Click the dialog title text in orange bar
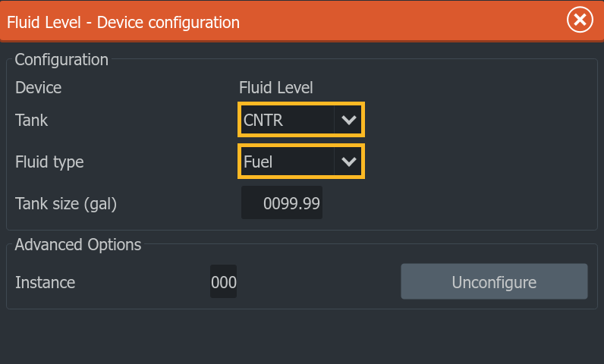604x364 pixels. click(x=123, y=22)
